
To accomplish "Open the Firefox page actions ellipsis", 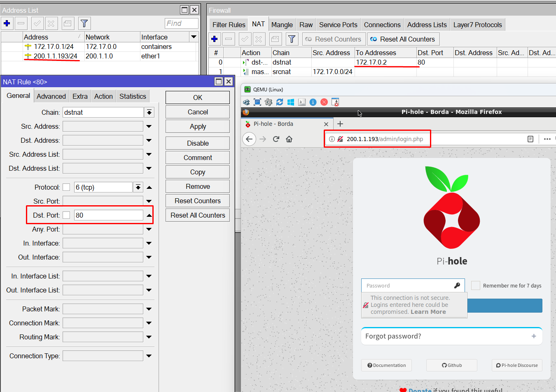I will tap(547, 139).
